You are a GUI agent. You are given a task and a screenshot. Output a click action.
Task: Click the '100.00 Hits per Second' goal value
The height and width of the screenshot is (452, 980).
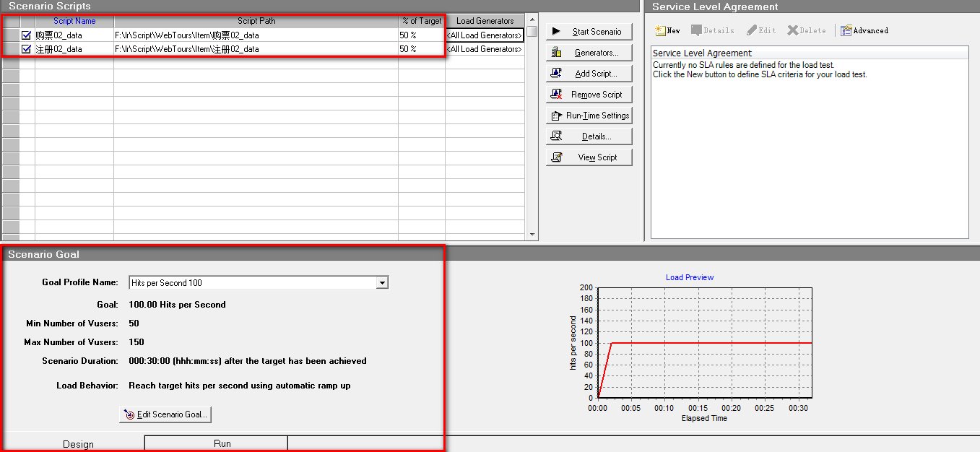point(177,305)
